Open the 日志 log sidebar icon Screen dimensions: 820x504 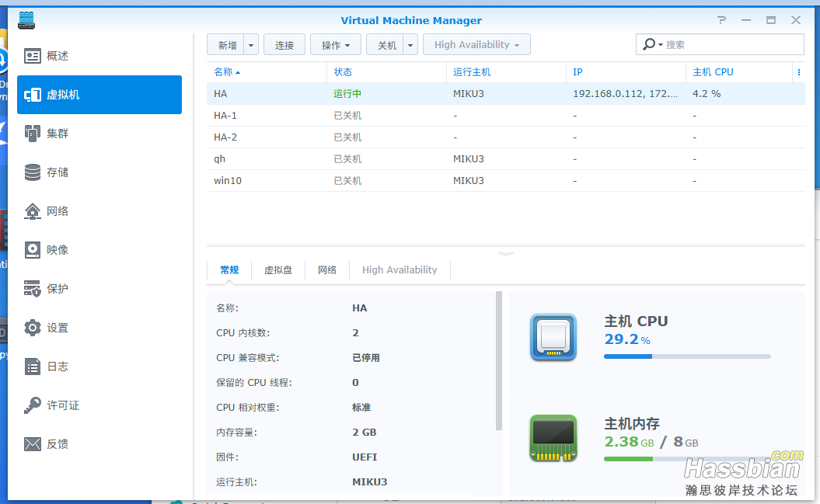[x=33, y=367]
